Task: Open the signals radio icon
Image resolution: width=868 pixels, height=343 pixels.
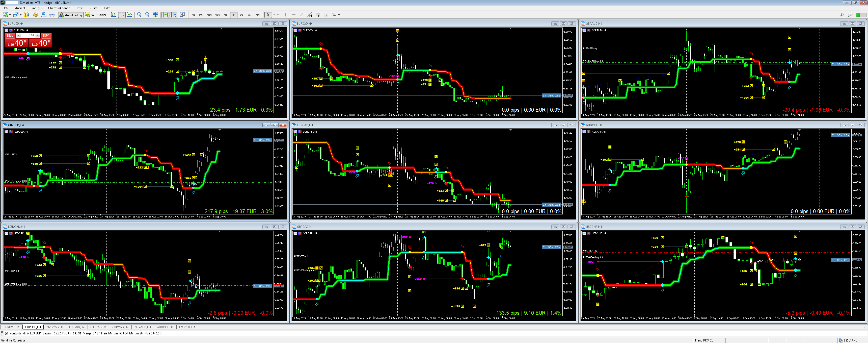Action: 52,15
